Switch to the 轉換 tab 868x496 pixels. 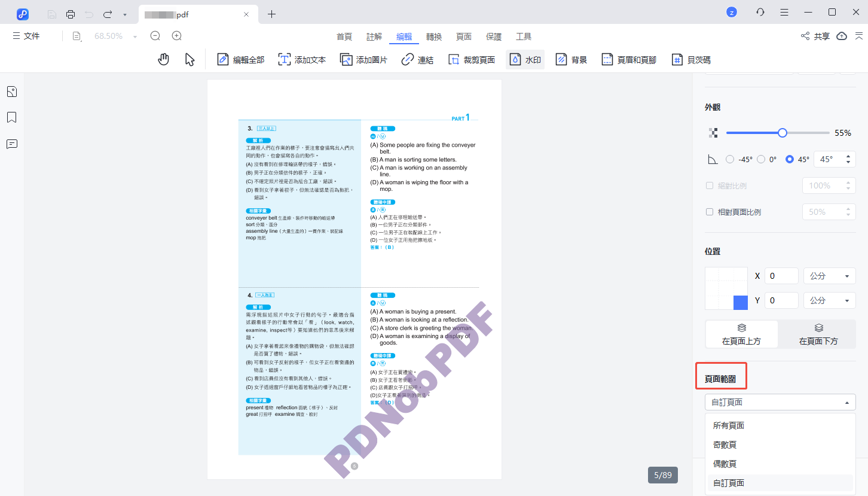point(434,36)
